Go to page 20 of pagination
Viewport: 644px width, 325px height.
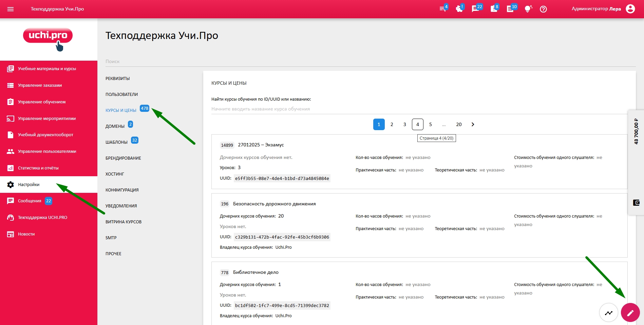pos(459,124)
